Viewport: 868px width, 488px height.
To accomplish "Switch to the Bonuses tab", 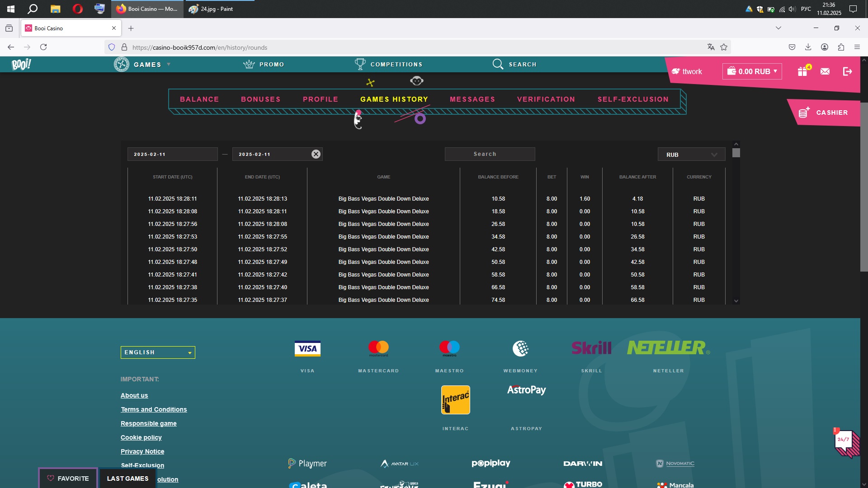I will coord(261,99).
